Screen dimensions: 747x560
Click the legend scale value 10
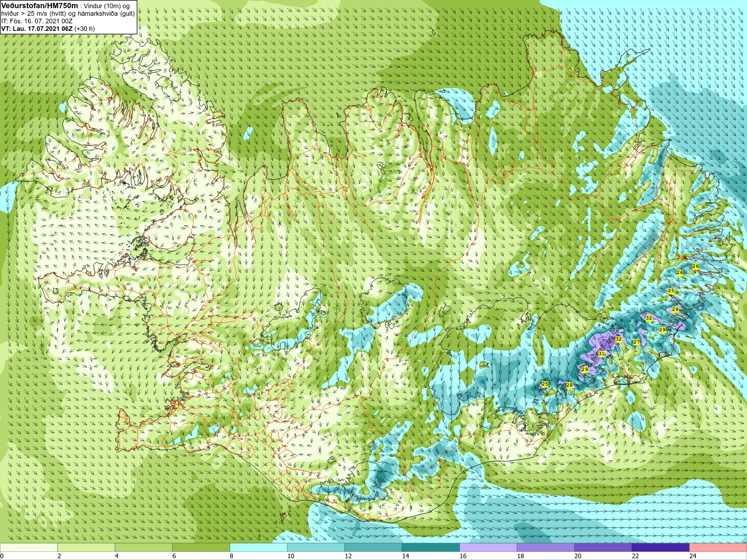[291, 556]
